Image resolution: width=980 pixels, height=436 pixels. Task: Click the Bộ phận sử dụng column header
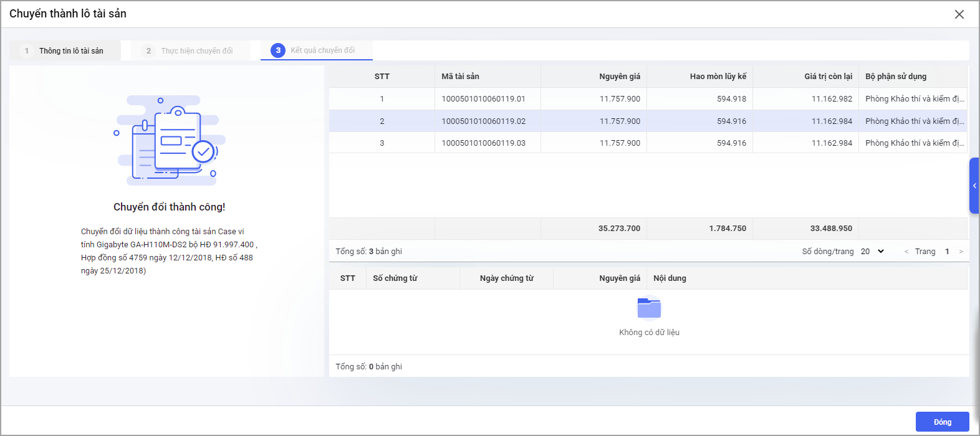[895, 77]
